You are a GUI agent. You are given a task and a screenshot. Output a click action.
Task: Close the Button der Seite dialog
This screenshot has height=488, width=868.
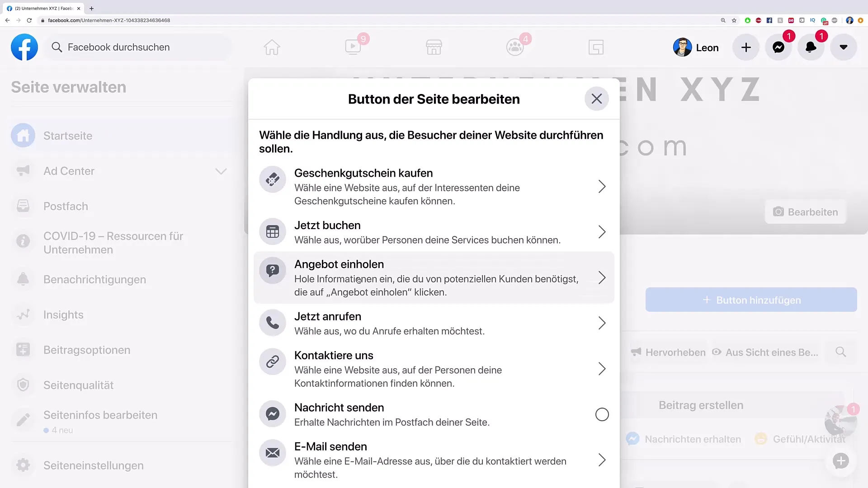click(x=597, y=99)
